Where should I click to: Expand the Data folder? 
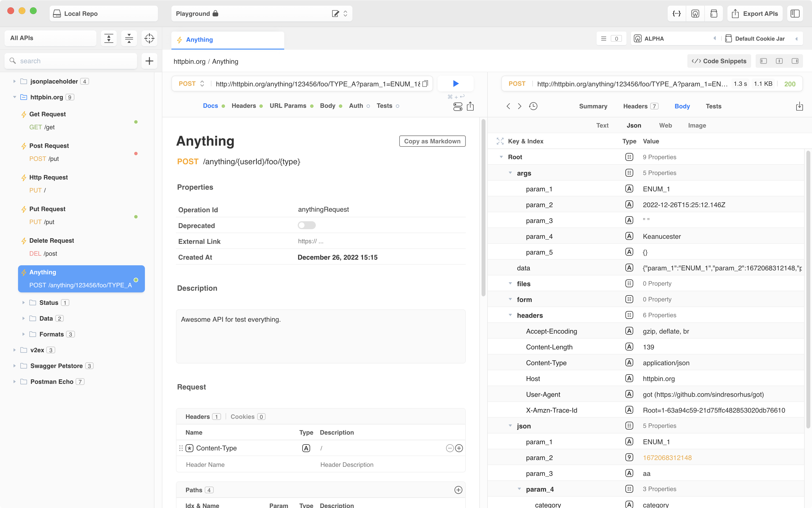pyautogui.click(x=23, y=319)
